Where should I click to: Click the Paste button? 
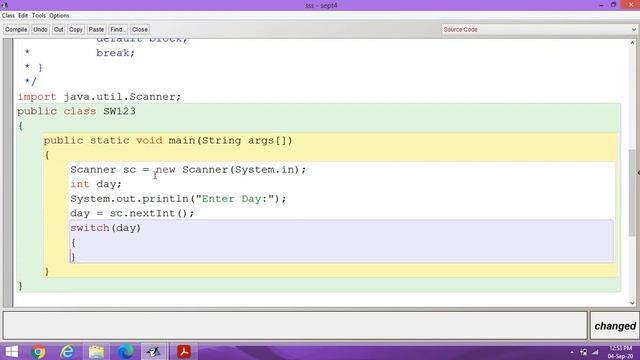(x=96, y=29)
